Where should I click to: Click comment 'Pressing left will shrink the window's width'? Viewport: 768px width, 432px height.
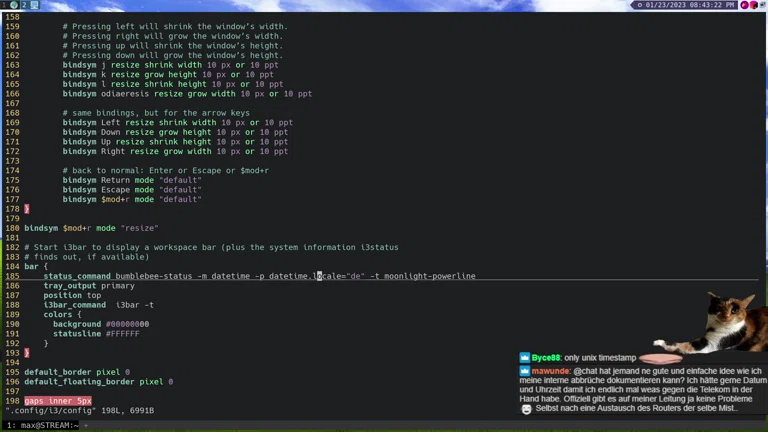click(x=175, y=26)
